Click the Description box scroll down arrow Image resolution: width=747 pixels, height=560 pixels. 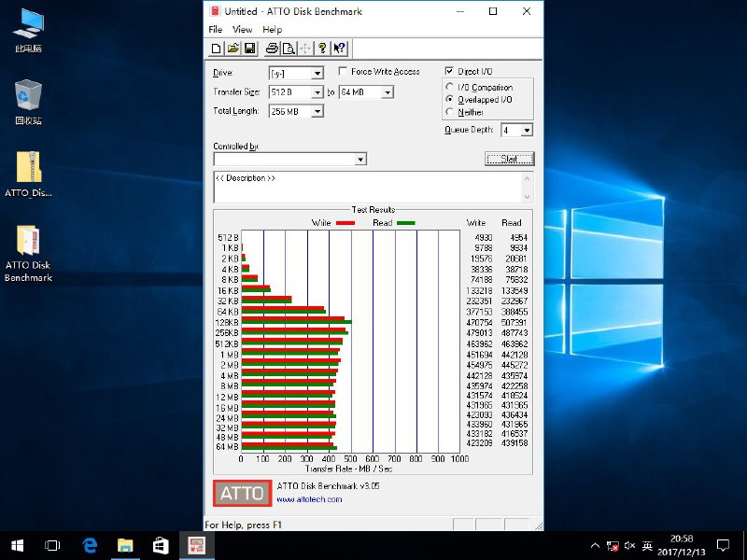527,196
